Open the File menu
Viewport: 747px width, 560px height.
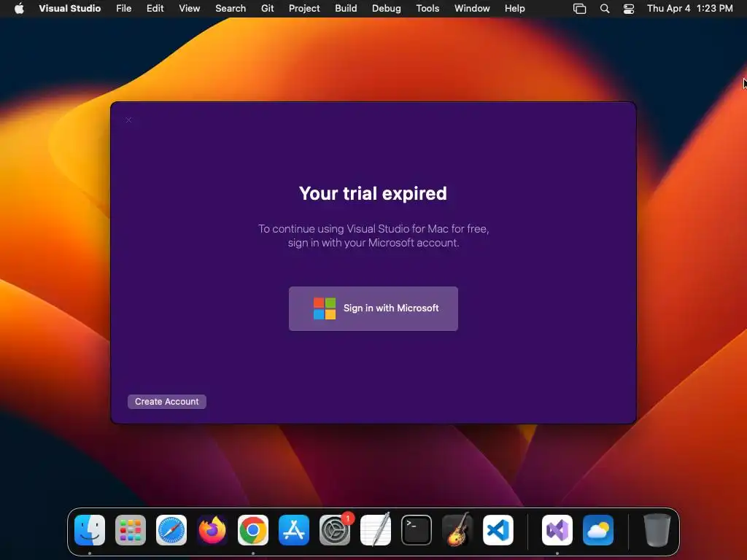(x=124, y=9)
